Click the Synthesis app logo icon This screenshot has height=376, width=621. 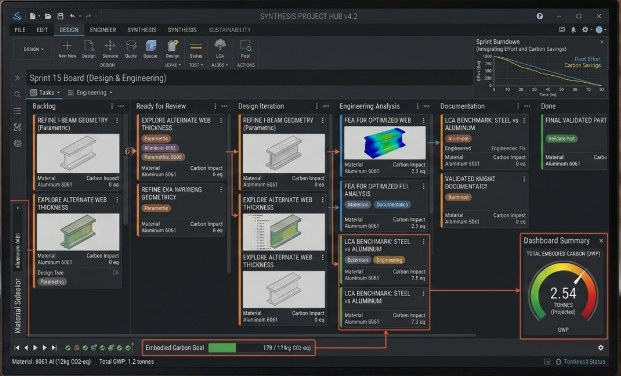point(17,16)
